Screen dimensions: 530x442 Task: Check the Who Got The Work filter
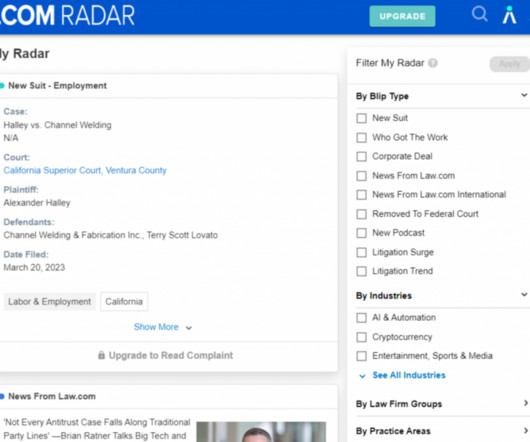pos(361,138)
